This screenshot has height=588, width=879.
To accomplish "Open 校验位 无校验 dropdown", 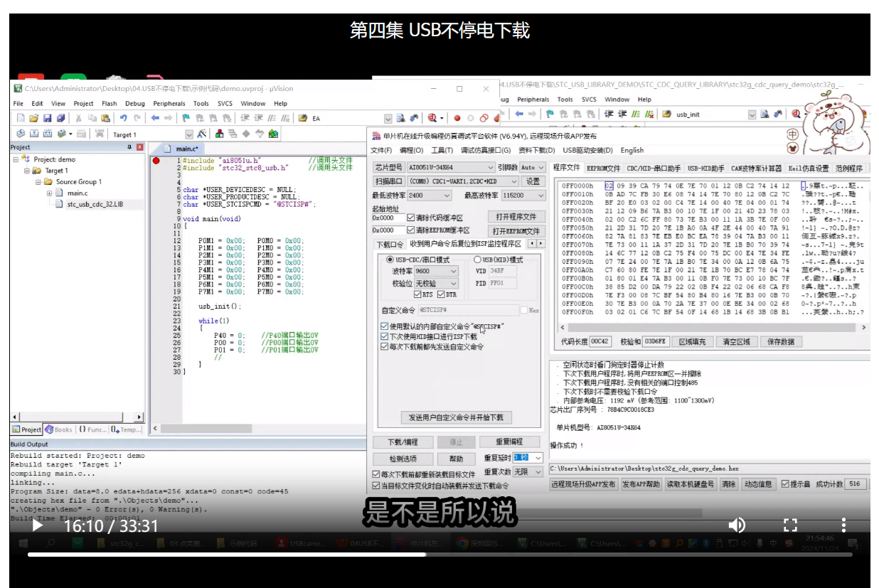I will pyautogui.click(x=436, y=283).
